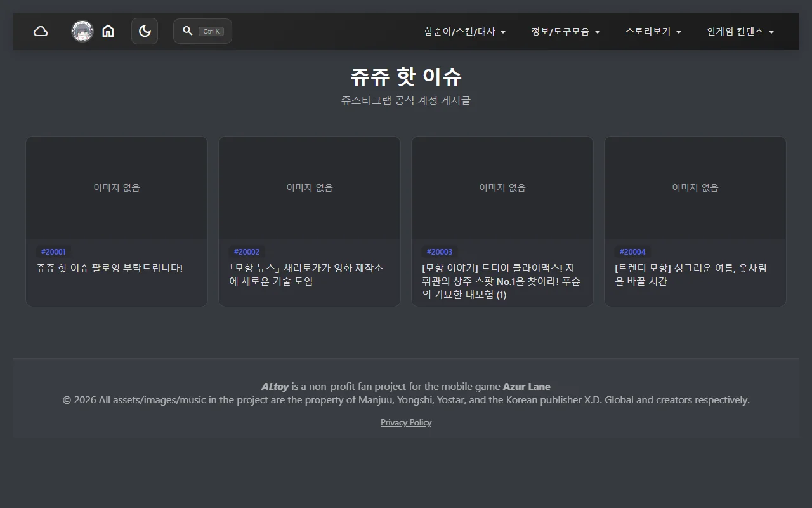This screenshot has width=812, height=508.
Task: Open the thumbnail of post #20003
Action: pyautogui.click(x=502, y=188)
